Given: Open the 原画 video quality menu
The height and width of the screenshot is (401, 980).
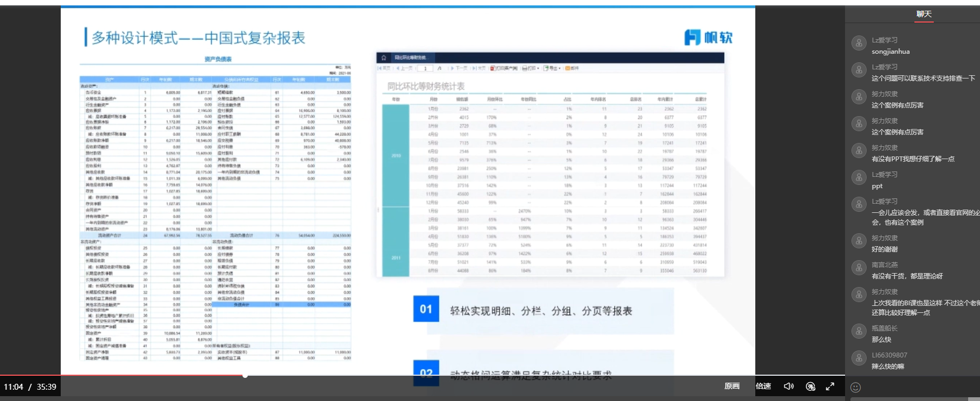Looking at the screenshot, I should 732,386.
